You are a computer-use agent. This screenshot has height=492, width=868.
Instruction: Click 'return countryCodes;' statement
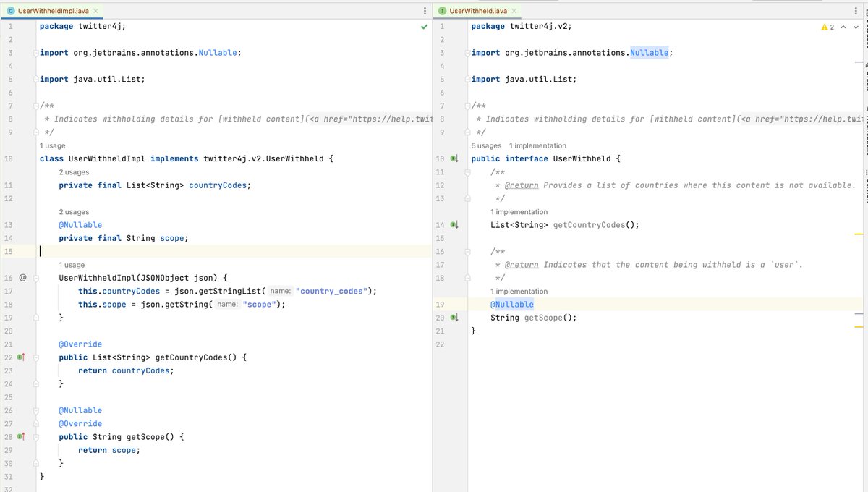126,370
